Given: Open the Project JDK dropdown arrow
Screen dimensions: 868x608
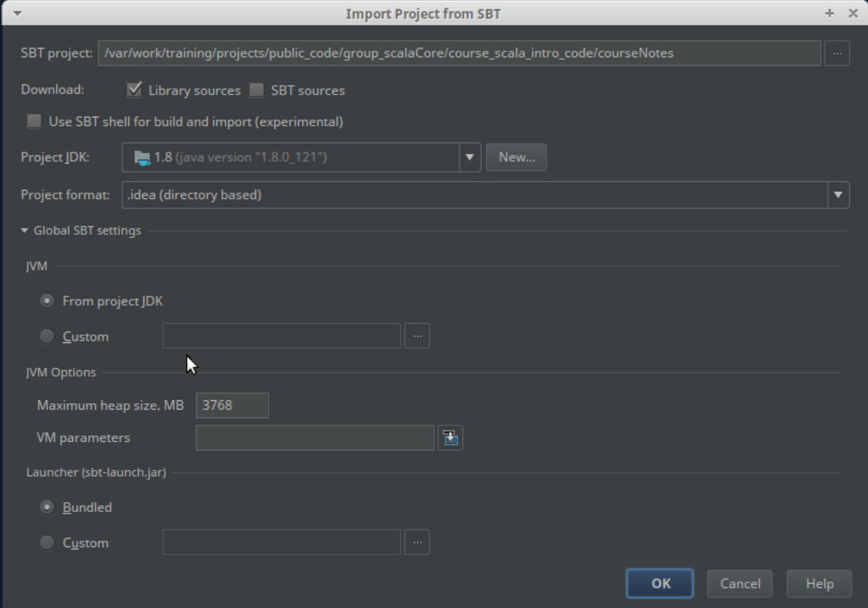Looking at the screenshot, I should [470, 158].
